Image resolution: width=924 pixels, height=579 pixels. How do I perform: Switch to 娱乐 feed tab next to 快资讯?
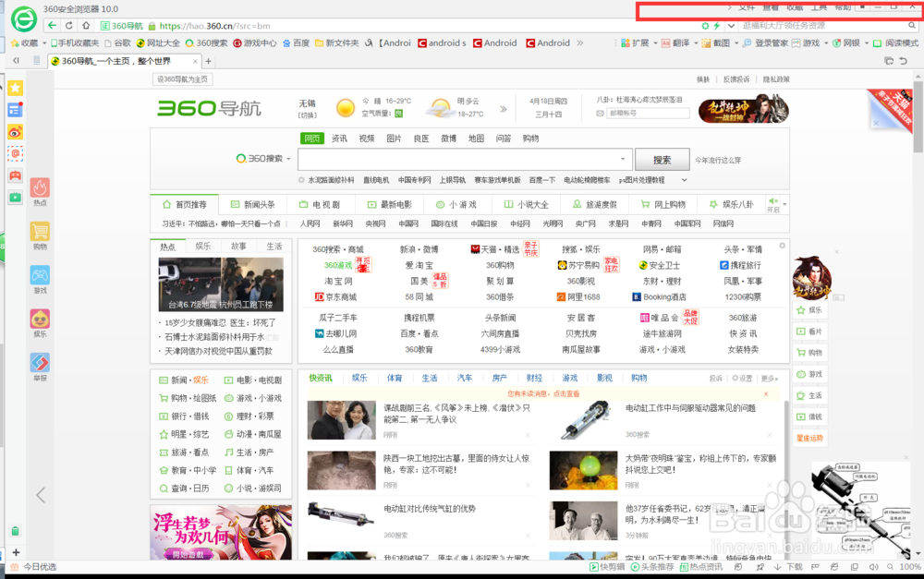click(x=359, y=378)
